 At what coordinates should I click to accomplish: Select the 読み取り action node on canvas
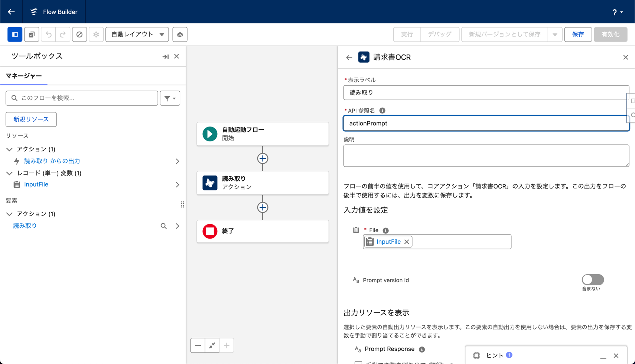(x=263, y=183)
